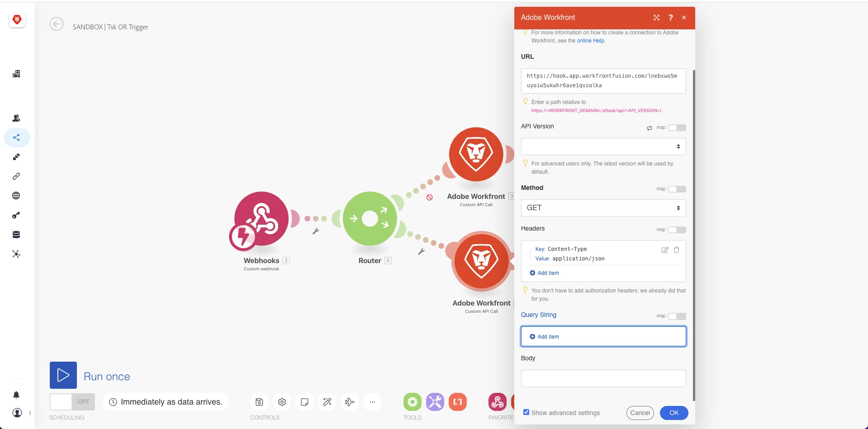Click the Body input field
This screenshot has height=429, width=868.
(x=603, y=378)
